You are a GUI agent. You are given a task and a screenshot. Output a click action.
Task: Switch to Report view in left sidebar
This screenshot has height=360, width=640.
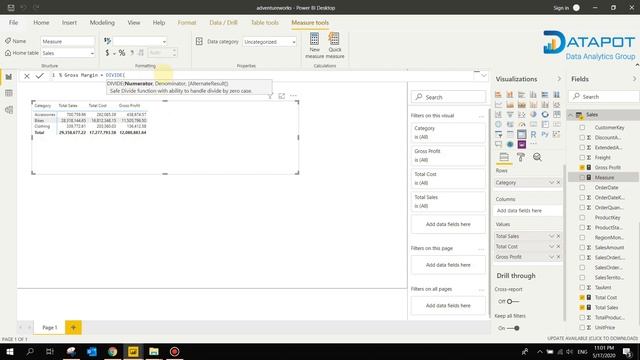[x=9, y=77]
